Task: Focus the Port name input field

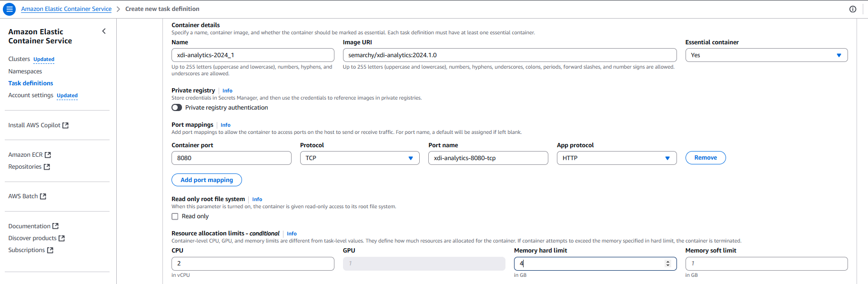Action: [488, 158]
